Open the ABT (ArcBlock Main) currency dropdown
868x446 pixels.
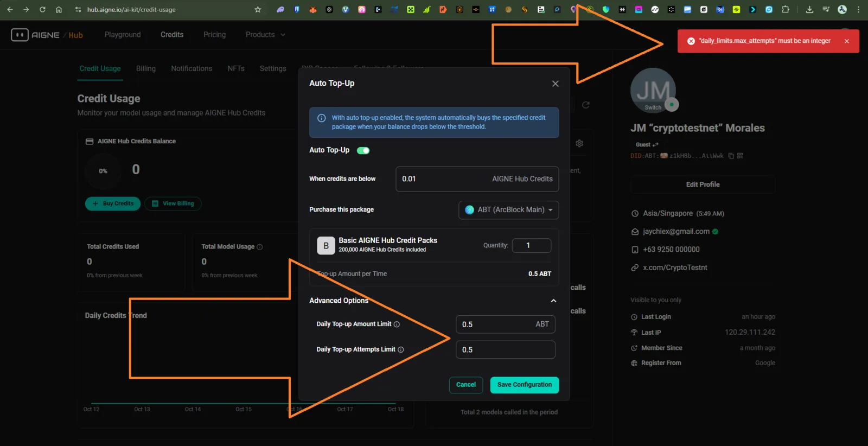click(x=509, y=210)
